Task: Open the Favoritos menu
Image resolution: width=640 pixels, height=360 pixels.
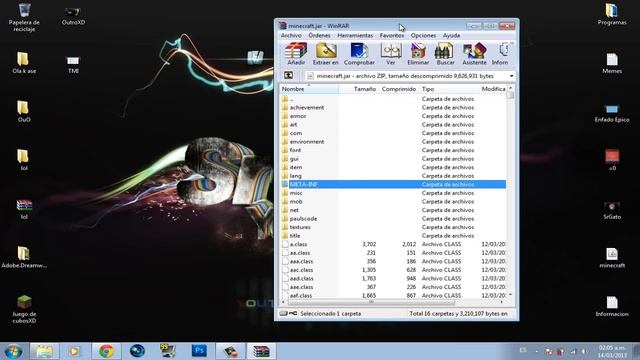Action: tap(392, 36)
